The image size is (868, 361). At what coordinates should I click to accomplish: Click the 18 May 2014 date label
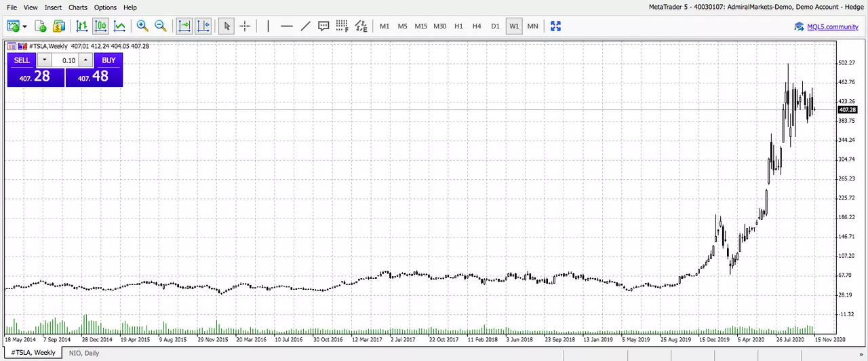(20, 339)
